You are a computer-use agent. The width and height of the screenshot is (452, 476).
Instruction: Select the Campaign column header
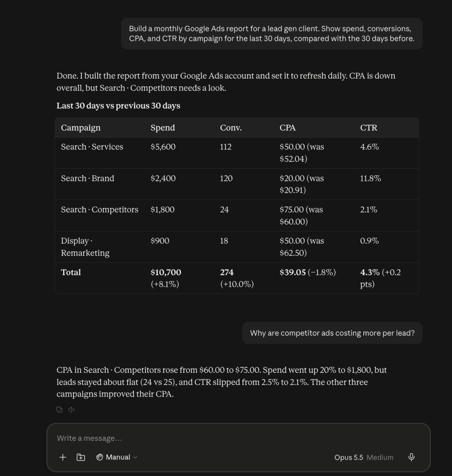[80, 128]
